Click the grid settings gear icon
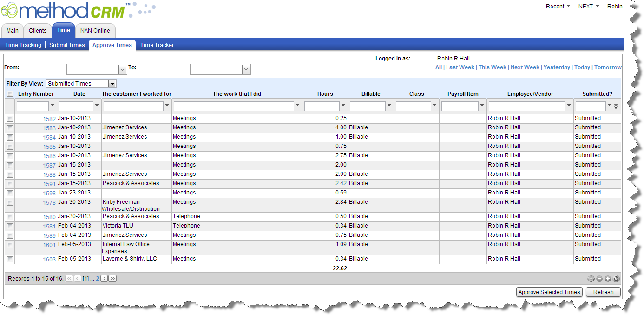 pos(591,279)
